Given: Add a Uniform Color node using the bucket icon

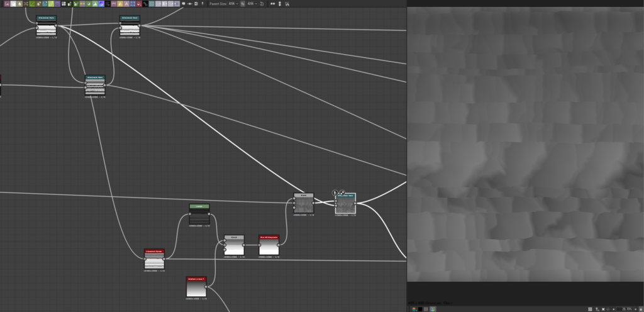Looking at the screenshot, I should click(x=139, y=4).
